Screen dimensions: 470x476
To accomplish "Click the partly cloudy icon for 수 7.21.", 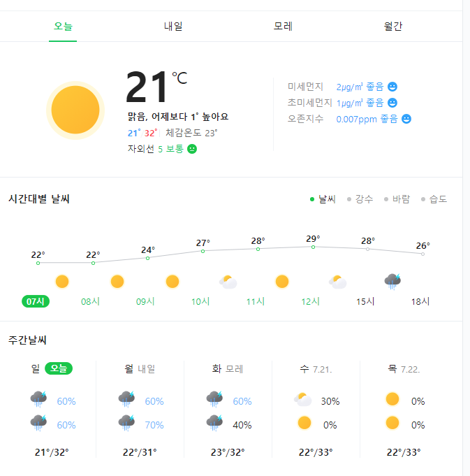I will coord(302,401).
